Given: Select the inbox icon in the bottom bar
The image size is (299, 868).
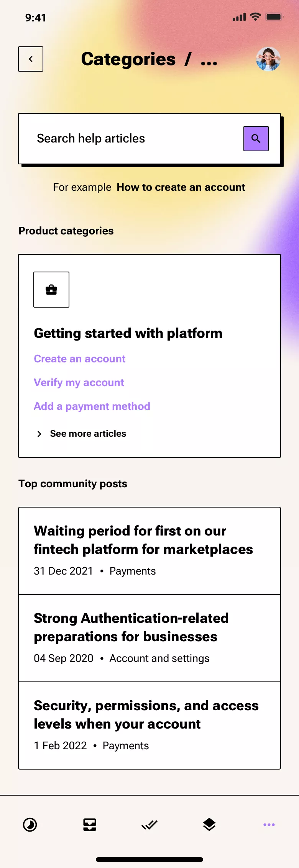Looking at the screenshot, I should click(x=90, y=825).
